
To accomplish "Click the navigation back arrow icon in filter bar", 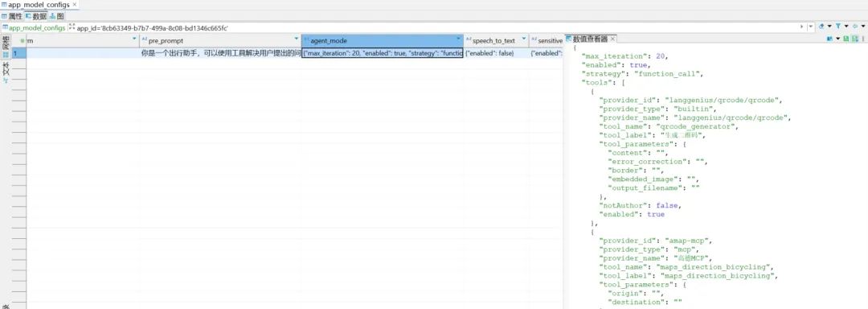I will 855,26.
